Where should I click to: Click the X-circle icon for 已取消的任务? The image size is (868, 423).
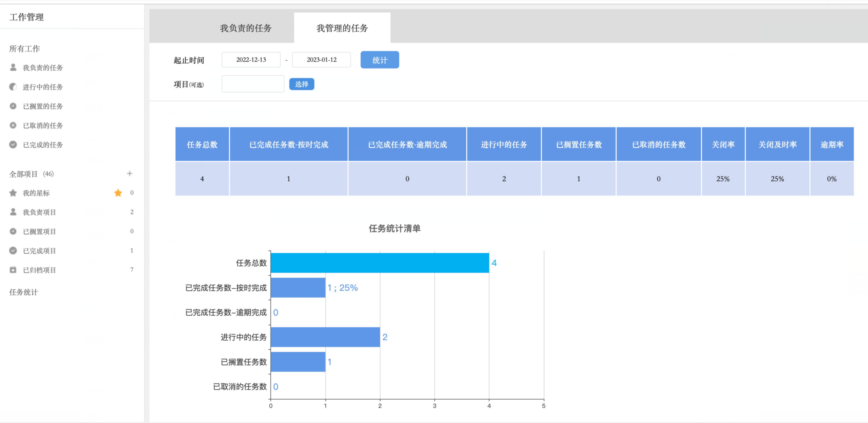(13, 125)
